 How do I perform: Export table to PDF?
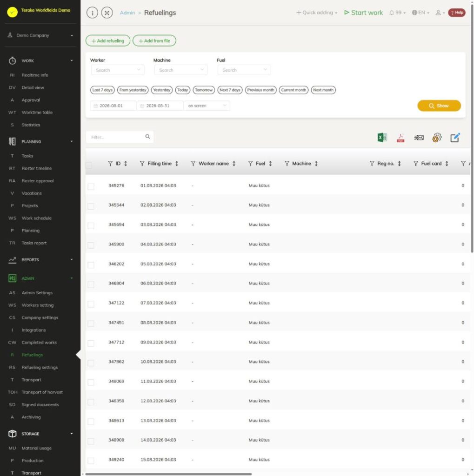click(401, 138)
